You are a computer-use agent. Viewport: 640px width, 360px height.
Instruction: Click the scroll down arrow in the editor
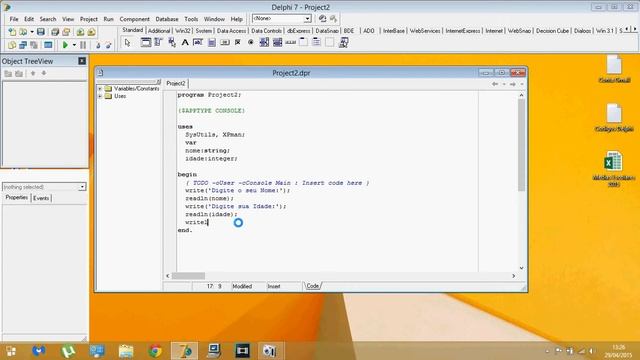(x=521, y=268)
